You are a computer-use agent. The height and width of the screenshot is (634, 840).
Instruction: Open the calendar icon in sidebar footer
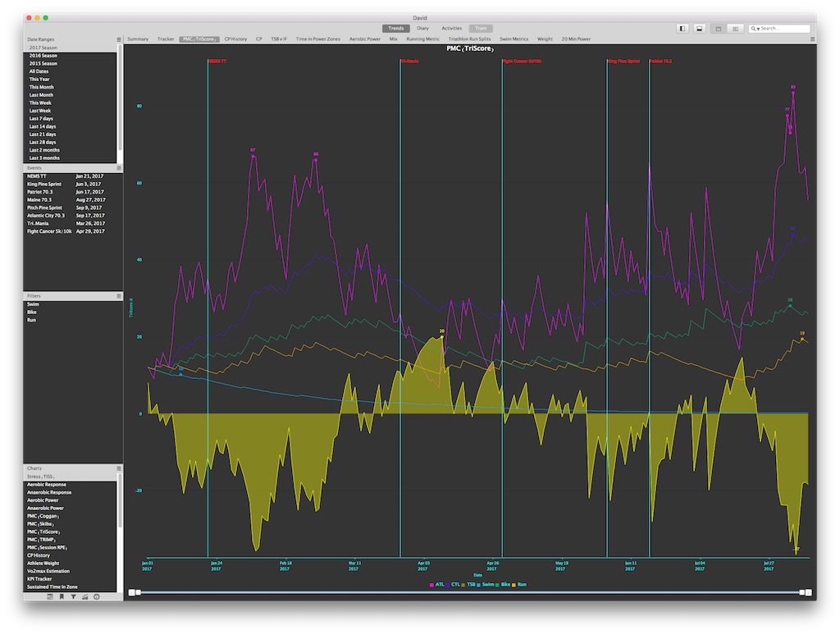(x=50, y=596)
